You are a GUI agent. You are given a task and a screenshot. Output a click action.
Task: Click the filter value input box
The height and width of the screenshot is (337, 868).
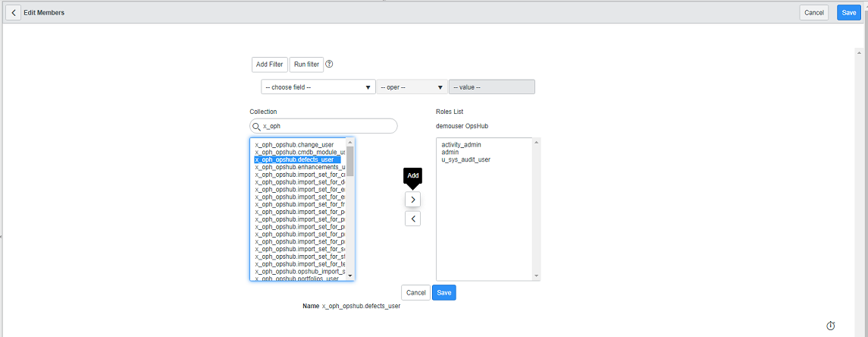(491, 87)
